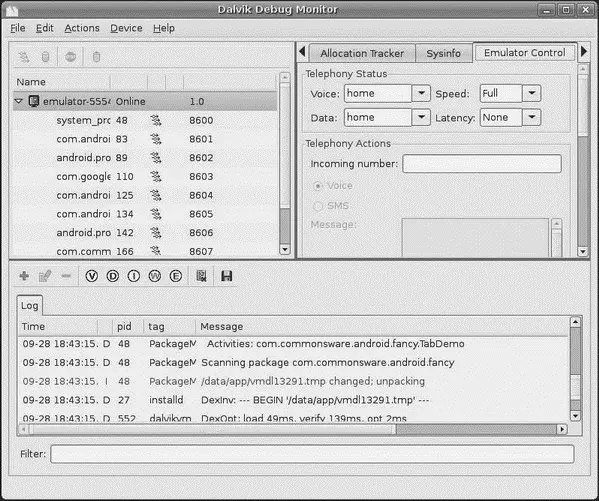Select log entry about vmdl13291.tmp changed; unpacking
Viewport: 599px width, 501px height.
click(x=293, y=381)
